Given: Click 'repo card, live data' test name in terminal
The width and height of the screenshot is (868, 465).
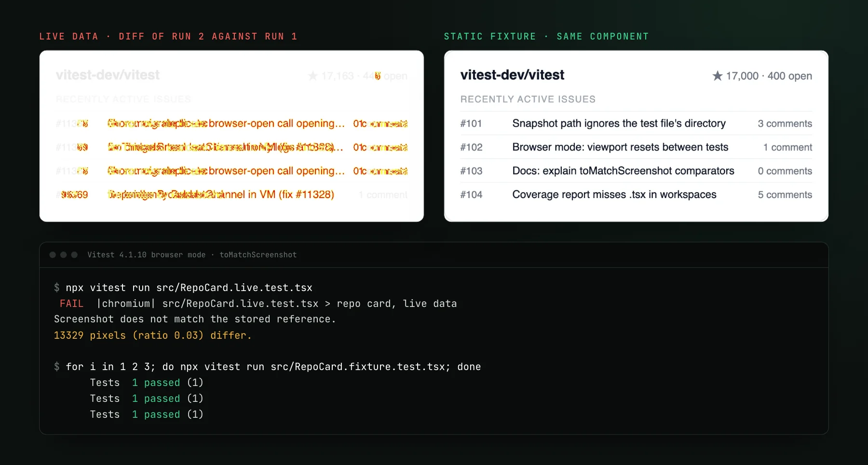Looking at the screenshot, I should pyautogui.click(x=397, y=304).
